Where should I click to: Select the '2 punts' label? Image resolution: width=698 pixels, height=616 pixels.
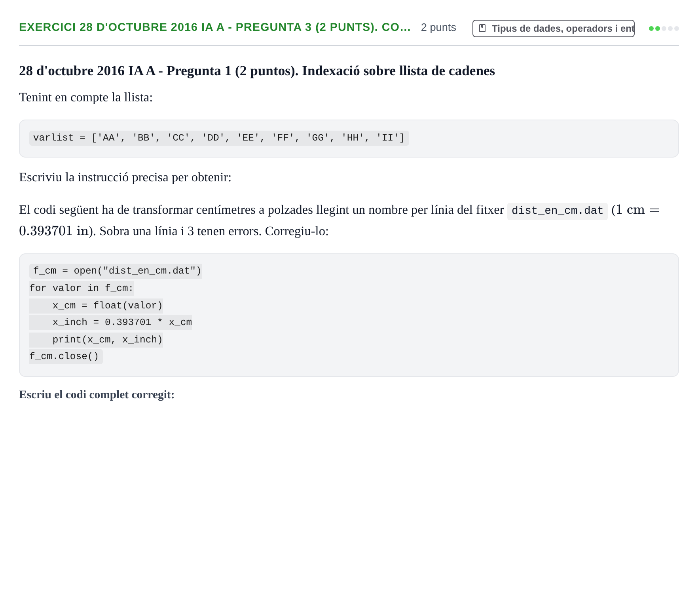(438, 27)
